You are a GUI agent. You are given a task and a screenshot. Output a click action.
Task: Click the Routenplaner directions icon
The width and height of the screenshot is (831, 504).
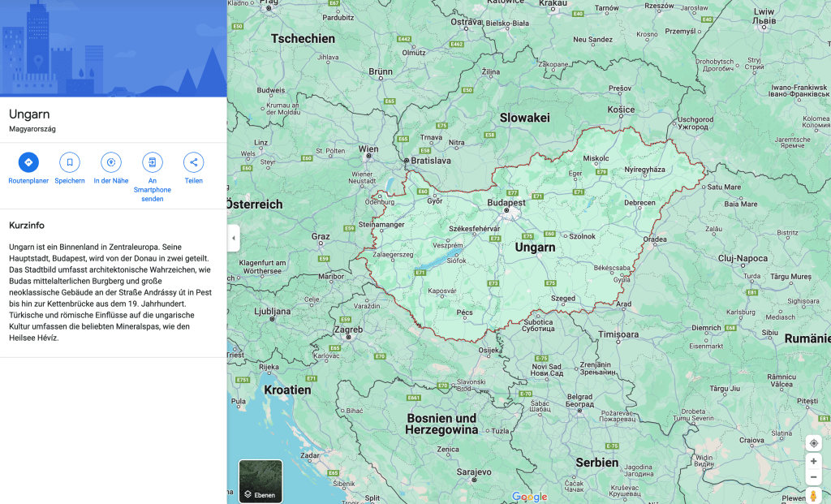click(x=28, y=162)
